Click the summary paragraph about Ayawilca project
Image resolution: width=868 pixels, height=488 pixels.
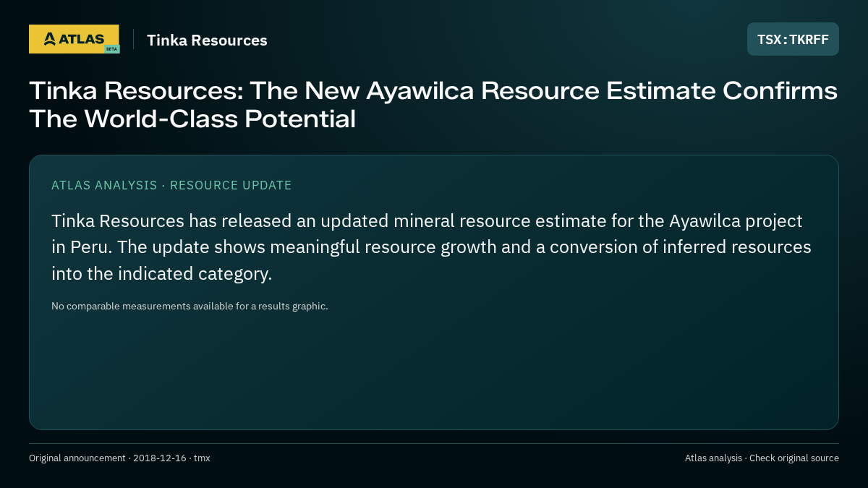pyautogui.click(x=431, y=247)
